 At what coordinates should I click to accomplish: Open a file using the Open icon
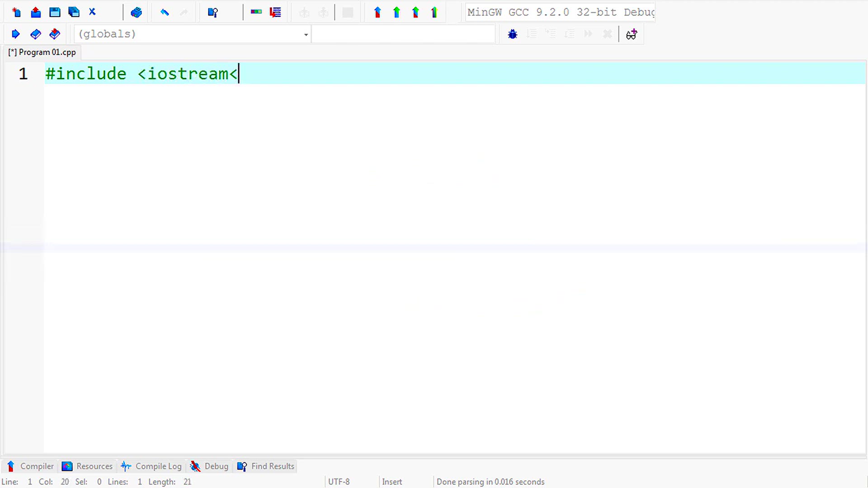tap(36, 12)
